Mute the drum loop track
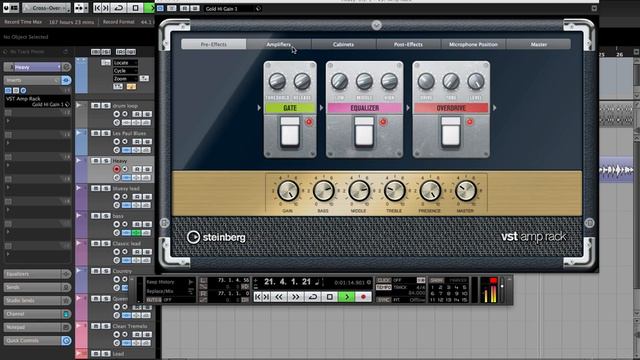This screenshot has width=640, height=360. click(96, 106)
